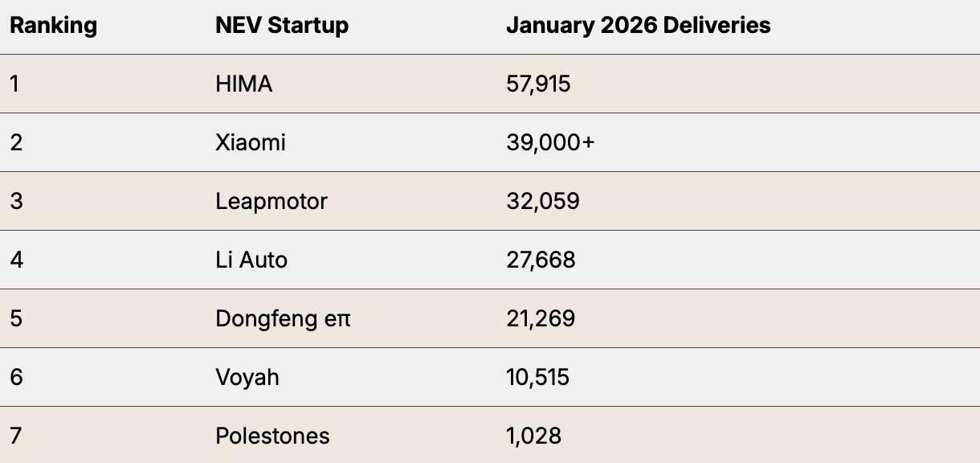980x463 pixels.
Task: Select the ranking number in HIMA's row
Action: [x=14, y=84]
